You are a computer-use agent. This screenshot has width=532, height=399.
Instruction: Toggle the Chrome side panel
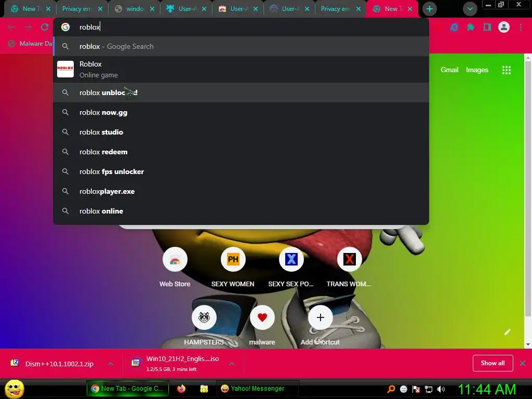(x=487, y=27)
